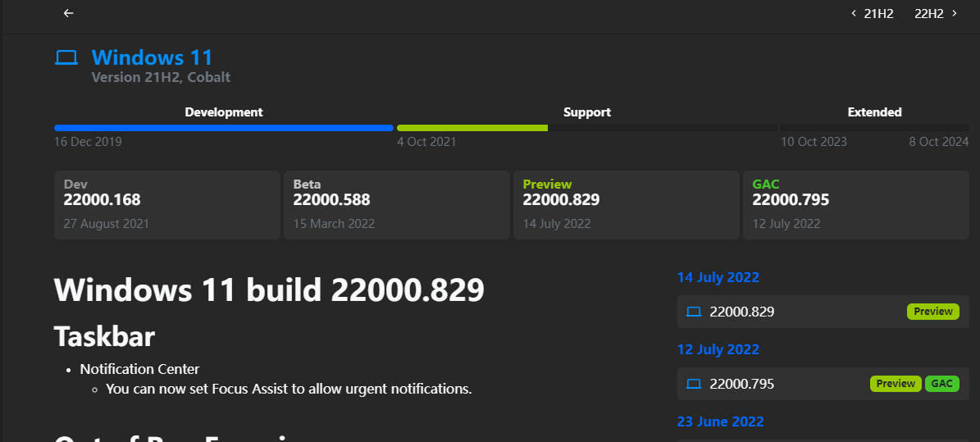Click the Preview badge on build 22000.829
The height and width of the screenshot is (442, 980).
tap(933, 312)
